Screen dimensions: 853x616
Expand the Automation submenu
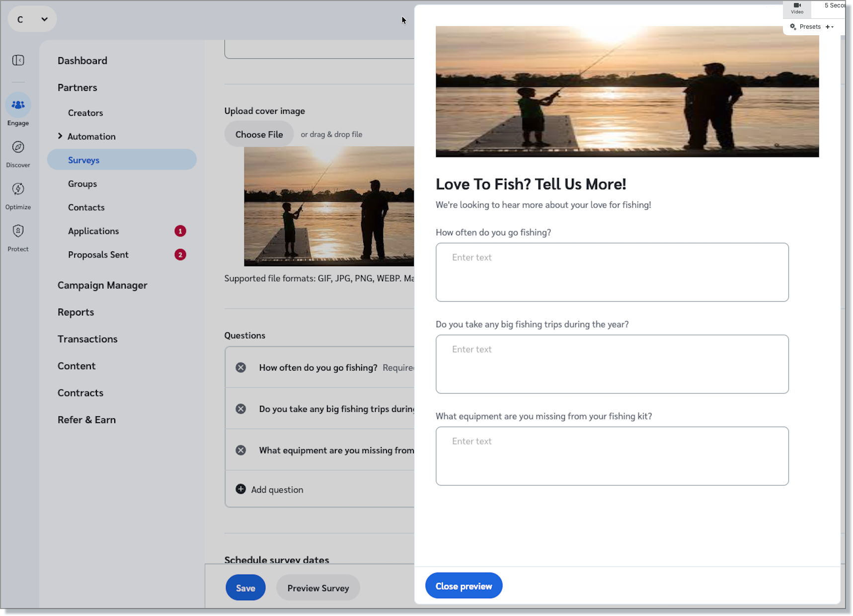pos(60,136)
